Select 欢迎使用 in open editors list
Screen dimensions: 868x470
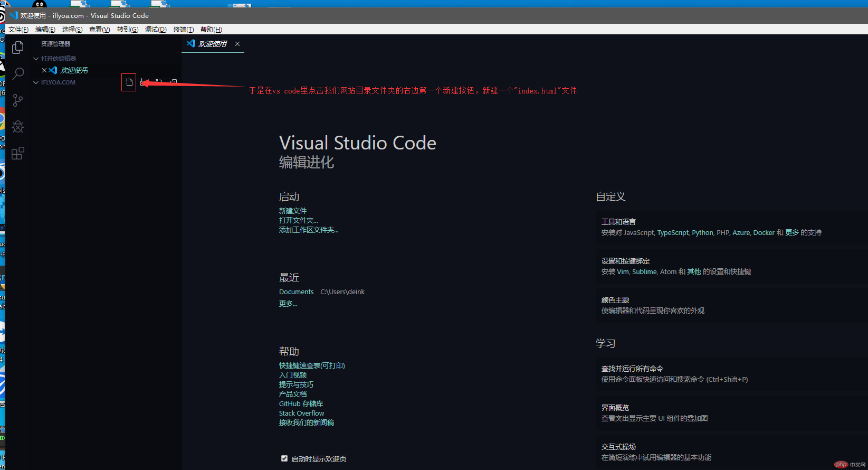click(74, 70)
